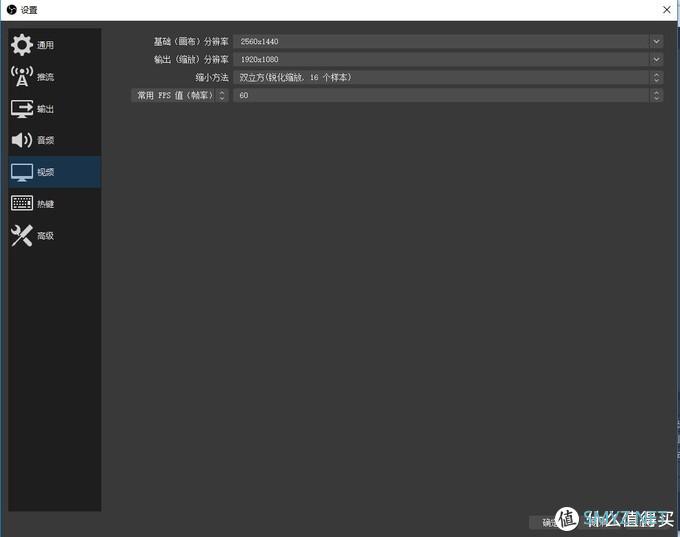Switch to the 推流 settings tab label

click(x=46, y=77)
